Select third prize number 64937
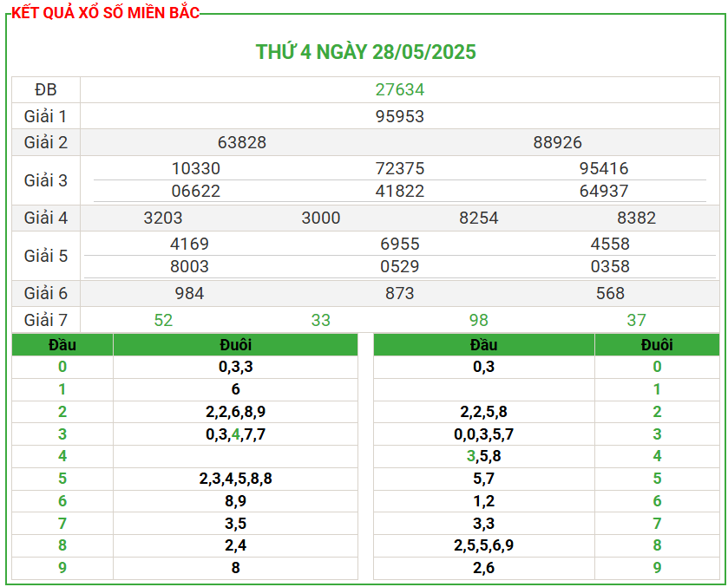The width and height of the screenshot is (728, 587). [604, 191]
